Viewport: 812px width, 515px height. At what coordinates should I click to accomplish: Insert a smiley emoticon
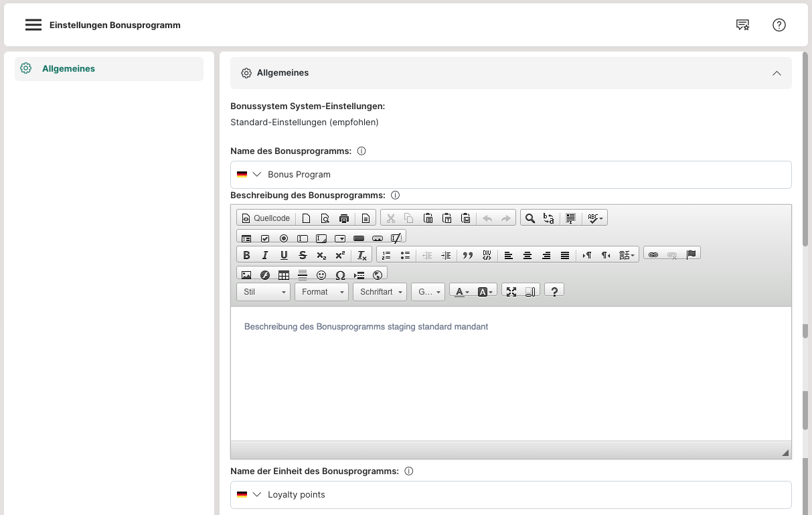[x=321, y=275]
